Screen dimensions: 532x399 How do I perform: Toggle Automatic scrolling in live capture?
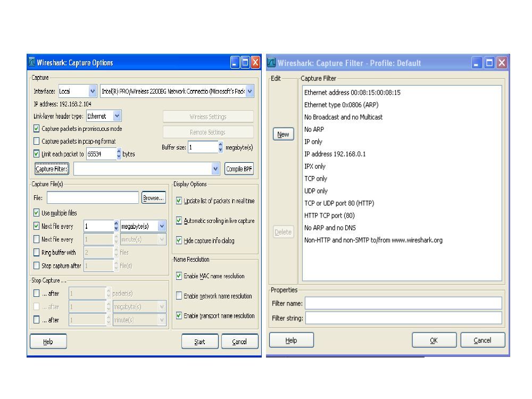pos(179,221)
